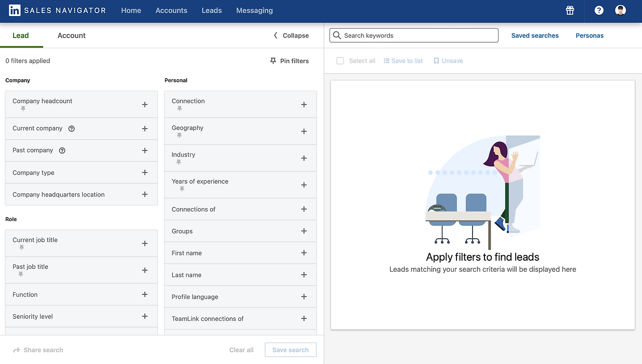642x364 pixels.
Task: Click the help icon beside Current company
Action: pos(71,128)
